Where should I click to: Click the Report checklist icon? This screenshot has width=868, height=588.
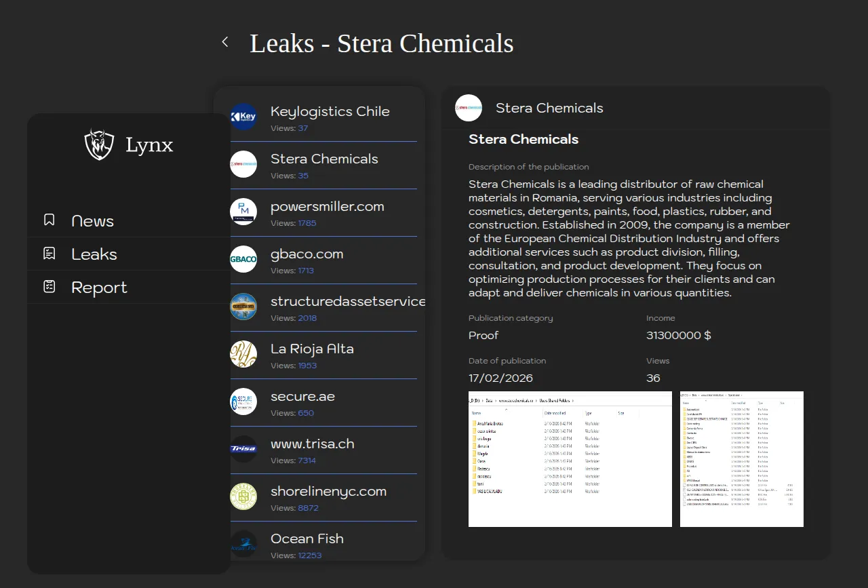pos(50,287)
